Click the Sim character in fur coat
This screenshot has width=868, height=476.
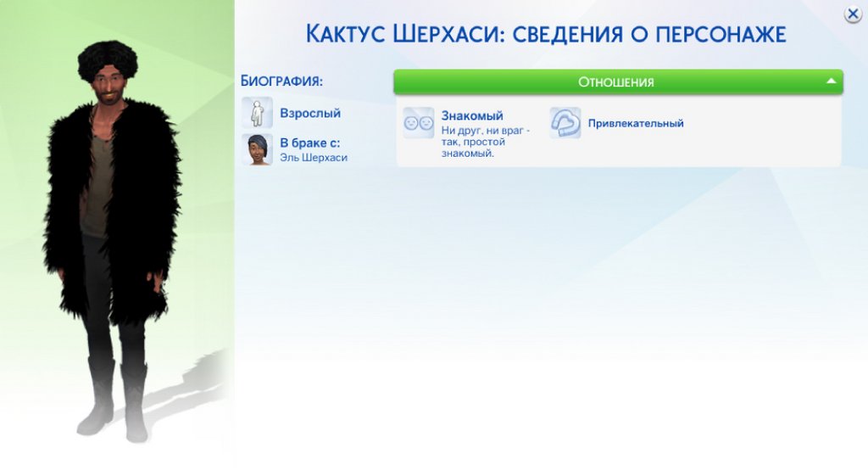tap(113, 241)
